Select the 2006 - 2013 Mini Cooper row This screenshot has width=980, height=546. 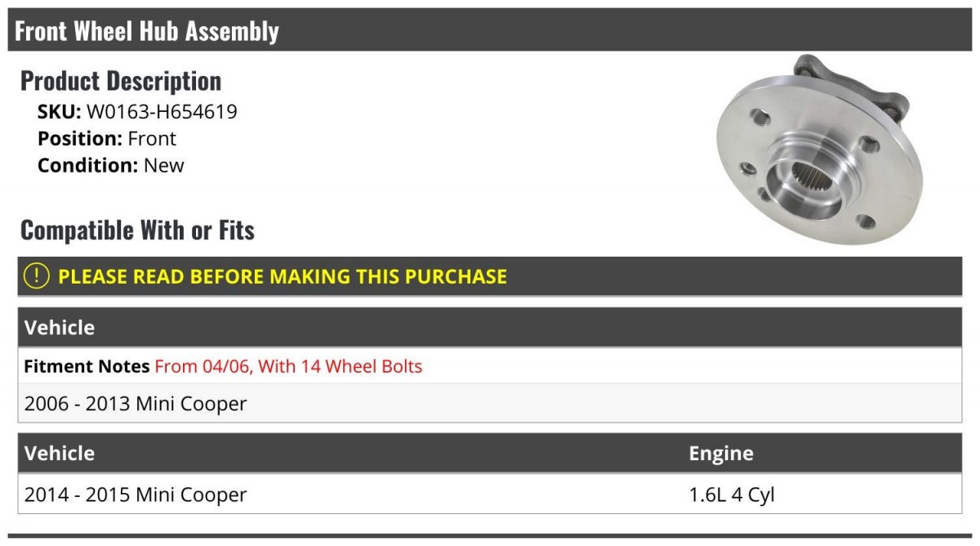tap(490, 403)
